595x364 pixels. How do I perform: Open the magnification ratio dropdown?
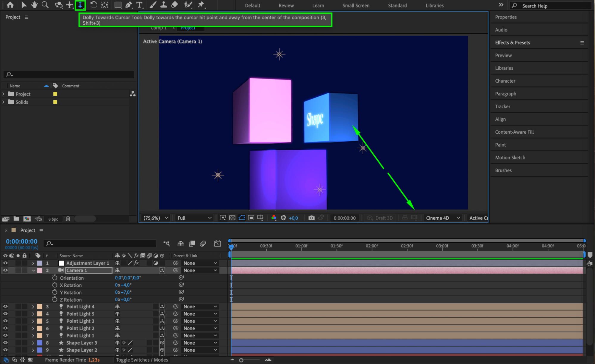click(x=156, y=218)
